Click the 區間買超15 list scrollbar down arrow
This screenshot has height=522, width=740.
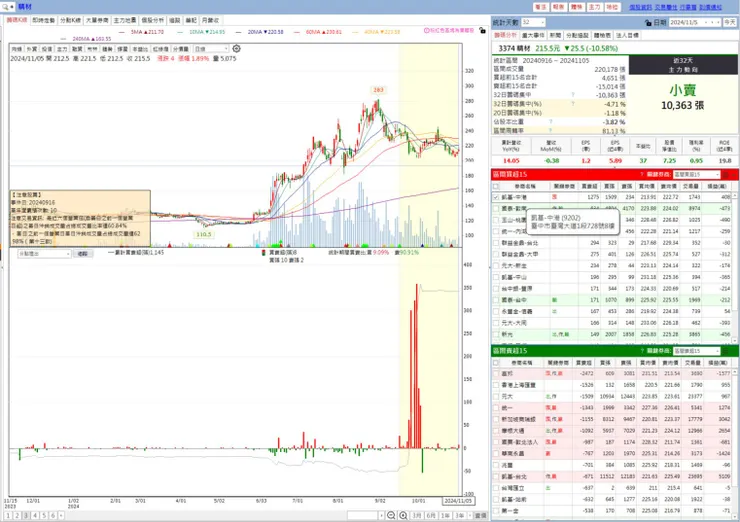(734, 340)
